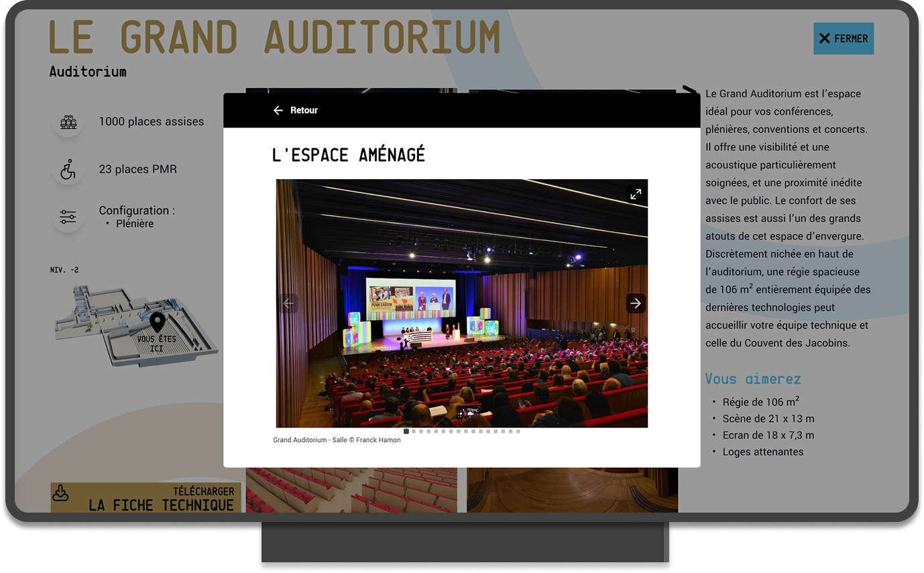Viewport: 924px width, 573px height.
Task: Click the seats icon beside 1000 places assises
Action: coord(68,122)
